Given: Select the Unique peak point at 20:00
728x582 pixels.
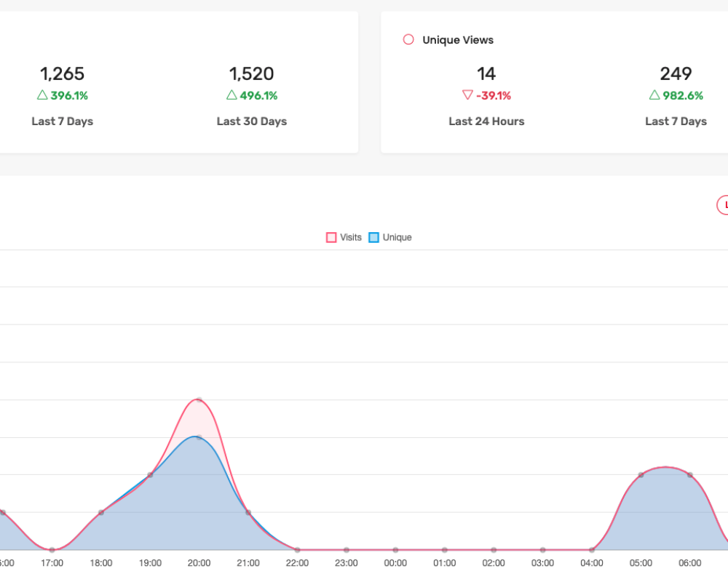Looking at the screenshot, I should (x=199, y=437).
